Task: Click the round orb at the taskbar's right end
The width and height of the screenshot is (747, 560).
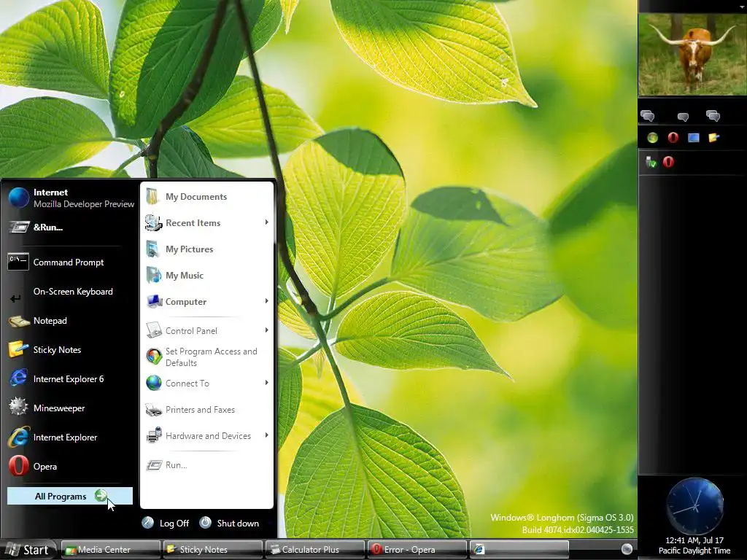Action: 627,549
